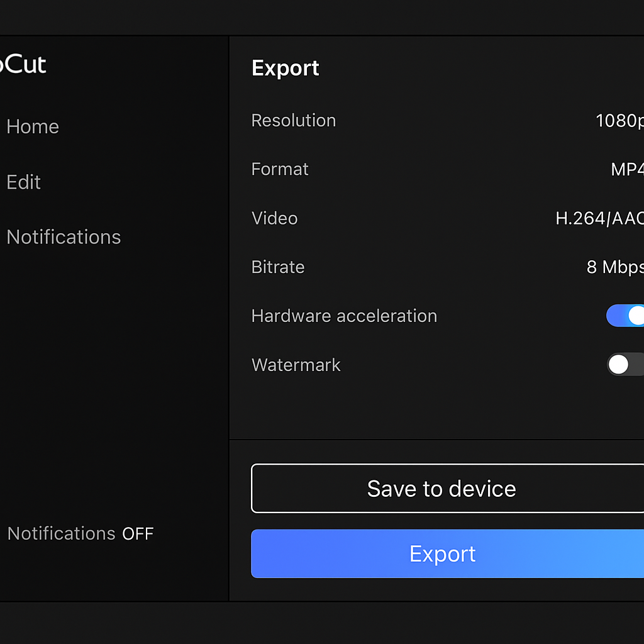Viewport: 644px width, 644px height.
Task: Select the Export heading
Action: coord(286,68)
